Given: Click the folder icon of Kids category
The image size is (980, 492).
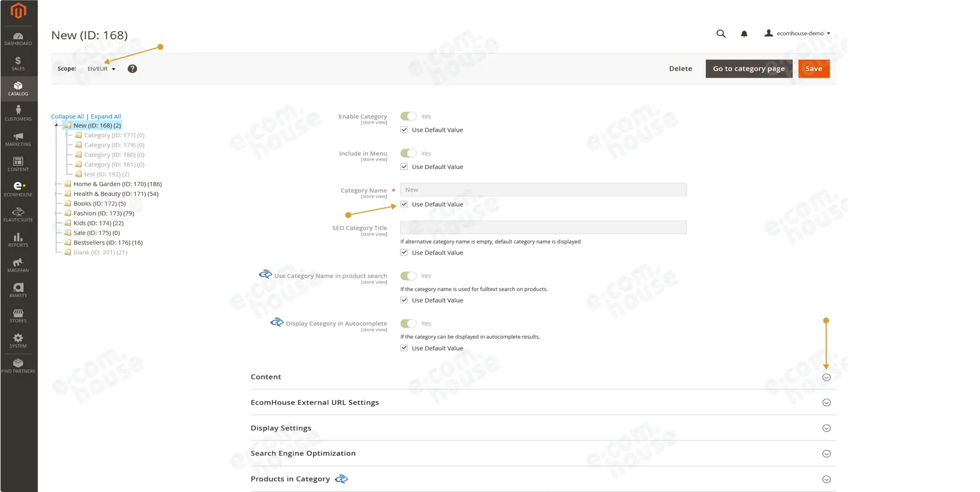Looking at the screenshot, I should (68, 223).
